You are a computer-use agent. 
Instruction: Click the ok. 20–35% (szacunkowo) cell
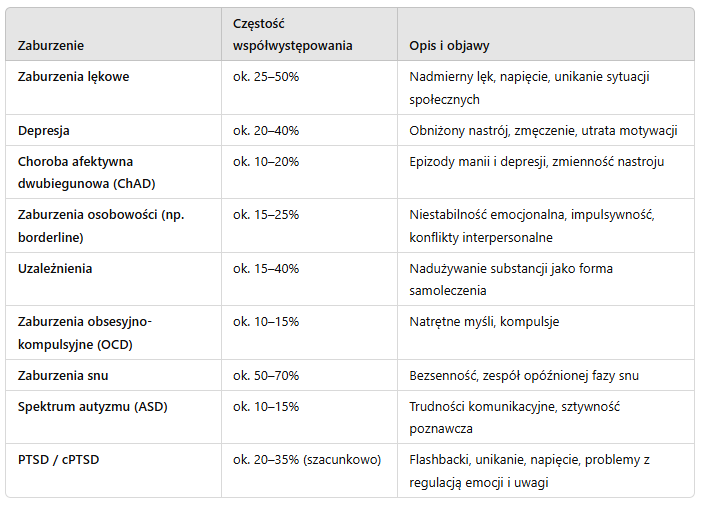point(307,459)
